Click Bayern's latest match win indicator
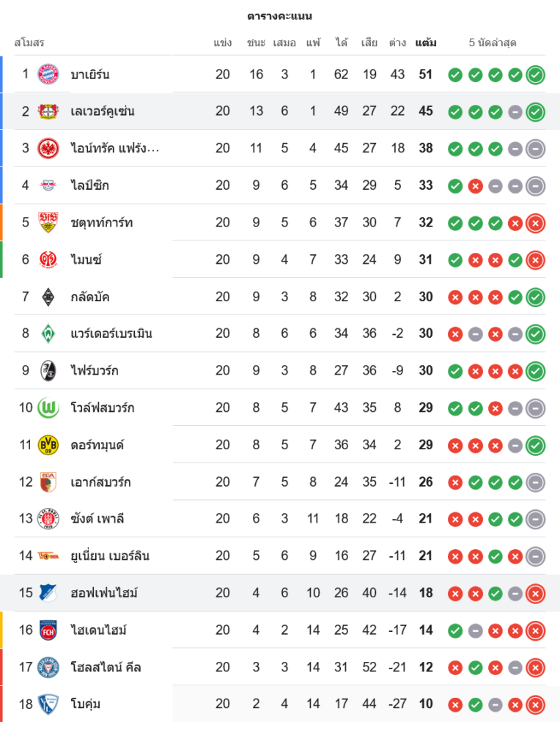Image resolution: width=560 pixels, height=733 pixels. pos(535,74)
